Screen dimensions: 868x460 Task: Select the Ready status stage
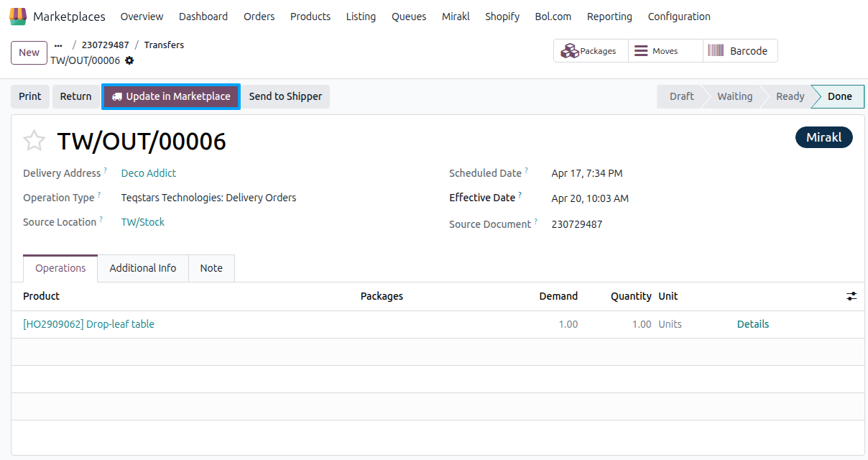(x=790, y=96)
